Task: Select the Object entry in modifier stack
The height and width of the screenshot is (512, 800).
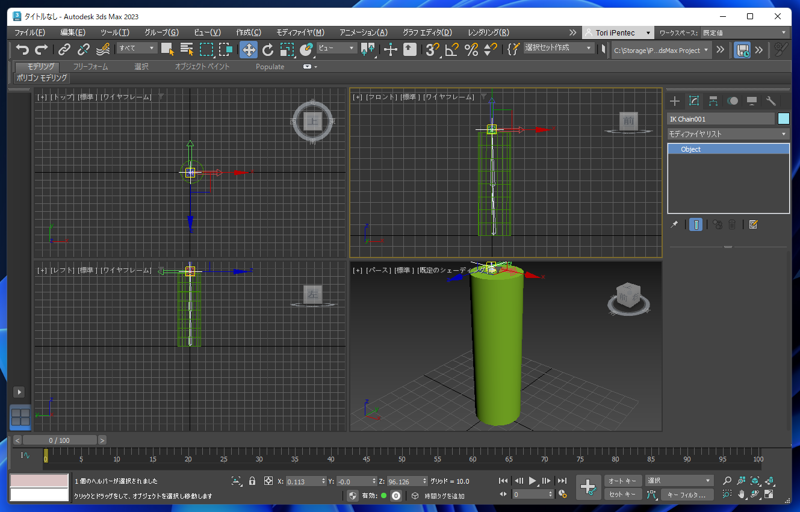Action: tap(728, 149)
